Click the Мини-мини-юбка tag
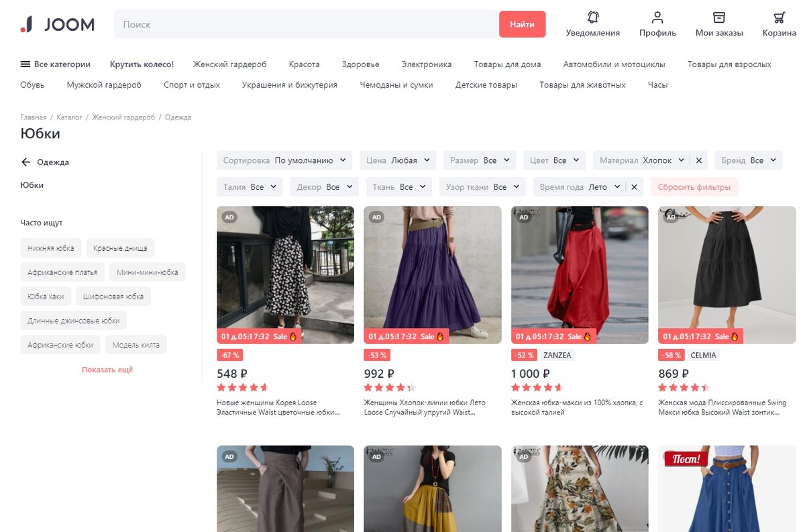Screen dimensions: 805x532 tap(148, 272)
